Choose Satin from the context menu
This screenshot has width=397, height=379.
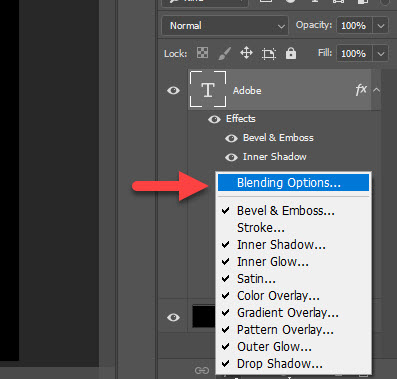coord(293,279)
